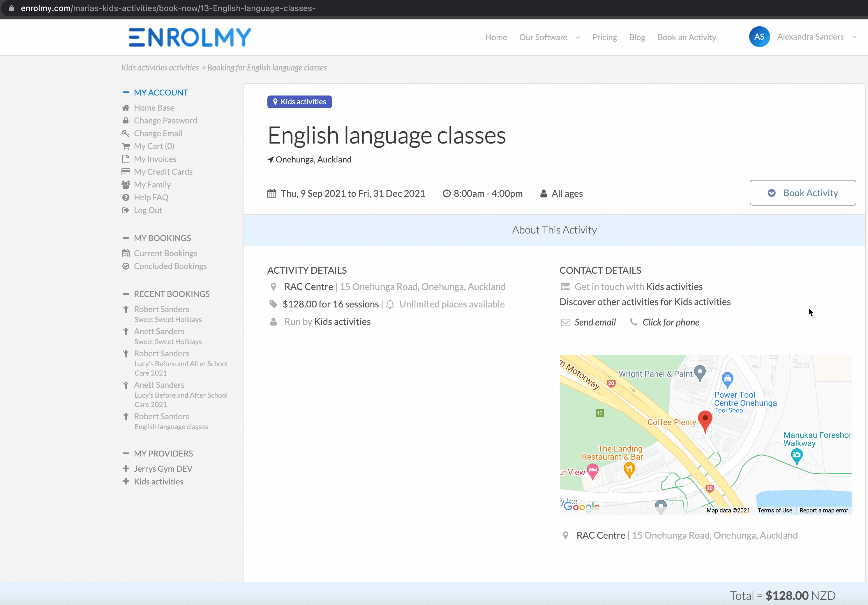Image resolution: width=868 pixels, height=605 pixels.
Task: Click the About This Activity header bar
Action: [554, 230]
